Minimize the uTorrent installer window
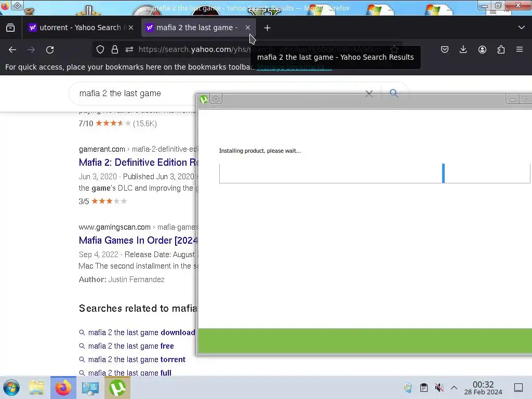 point(513,99)
